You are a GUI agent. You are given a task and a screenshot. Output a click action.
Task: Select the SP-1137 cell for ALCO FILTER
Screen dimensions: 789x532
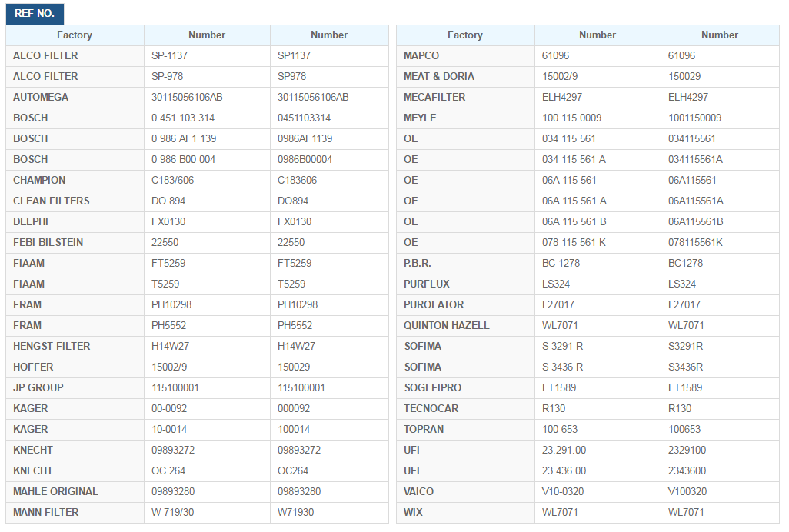(207, 56)
